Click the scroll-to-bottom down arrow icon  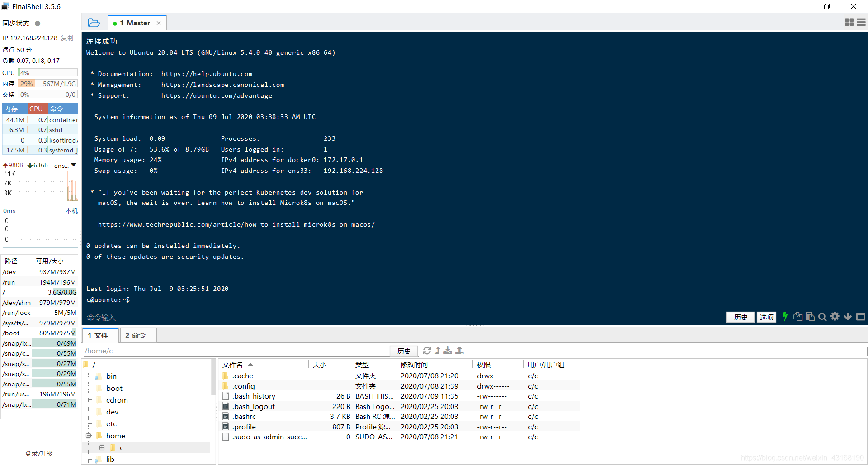coord(848,317)
